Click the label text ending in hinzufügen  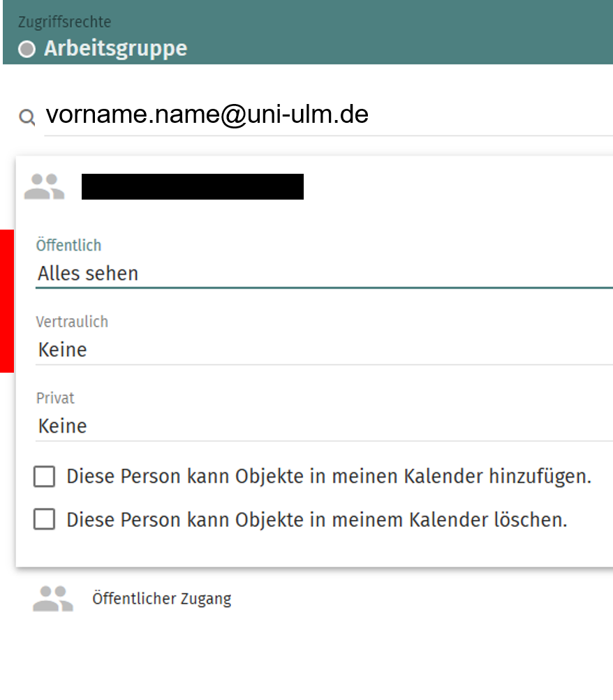coord(329,477)
